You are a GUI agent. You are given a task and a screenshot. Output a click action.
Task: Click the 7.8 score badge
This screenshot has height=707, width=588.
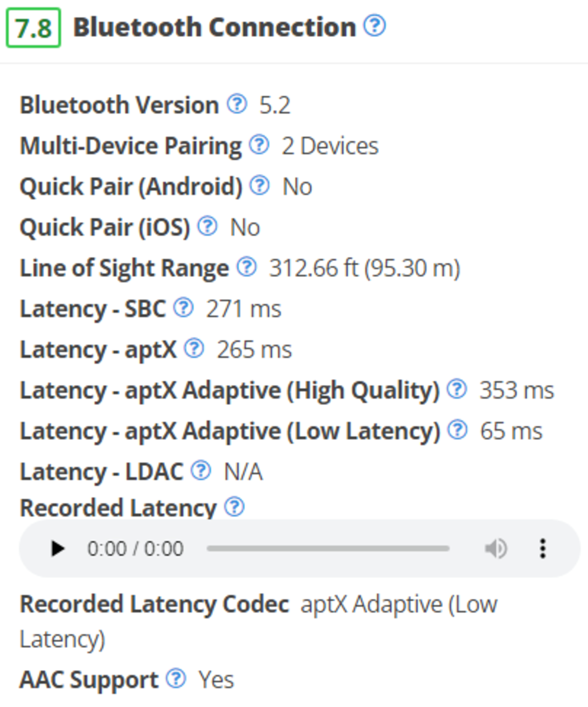pos(33,28)
